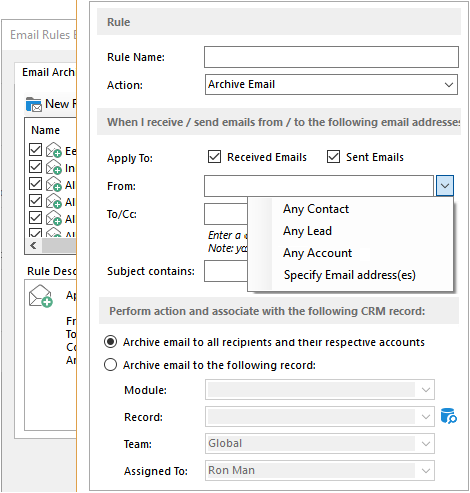The image size is (470, 493).
Task: Untick the first rule's checkbox in Name list
Action: [35, 150]
